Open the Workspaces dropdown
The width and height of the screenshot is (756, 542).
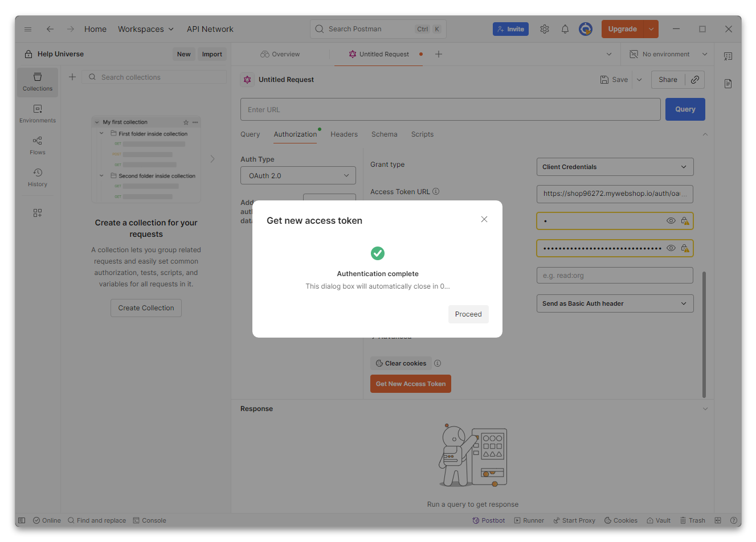pos(146,29)
